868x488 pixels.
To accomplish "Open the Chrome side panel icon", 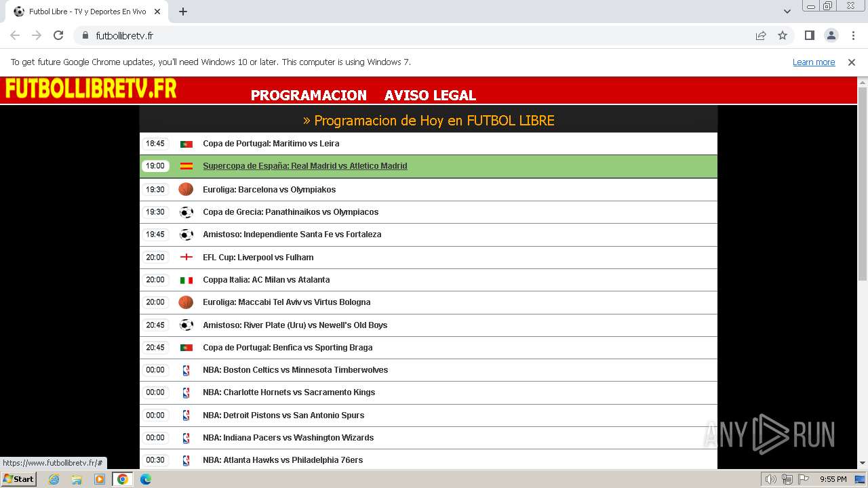I will [809, 35].
